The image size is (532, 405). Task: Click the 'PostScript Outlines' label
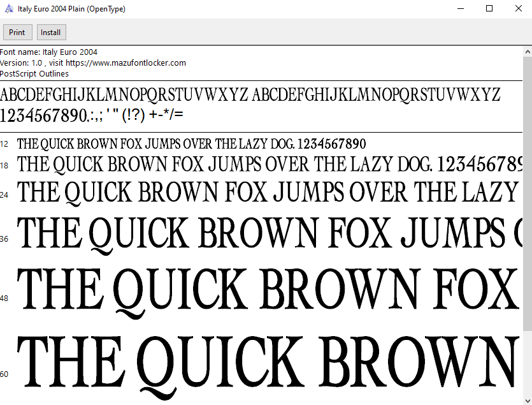pos(34,73)
